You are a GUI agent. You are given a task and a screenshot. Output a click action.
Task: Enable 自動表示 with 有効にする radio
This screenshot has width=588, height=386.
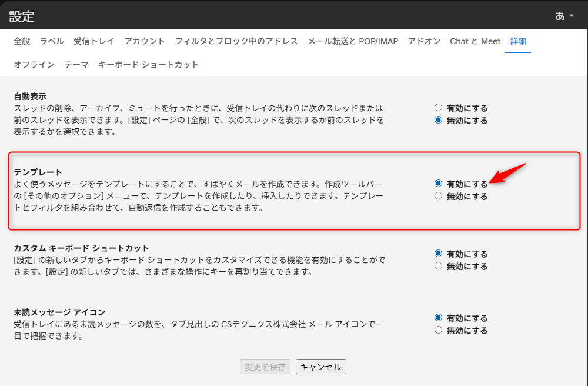pos(438,108)
